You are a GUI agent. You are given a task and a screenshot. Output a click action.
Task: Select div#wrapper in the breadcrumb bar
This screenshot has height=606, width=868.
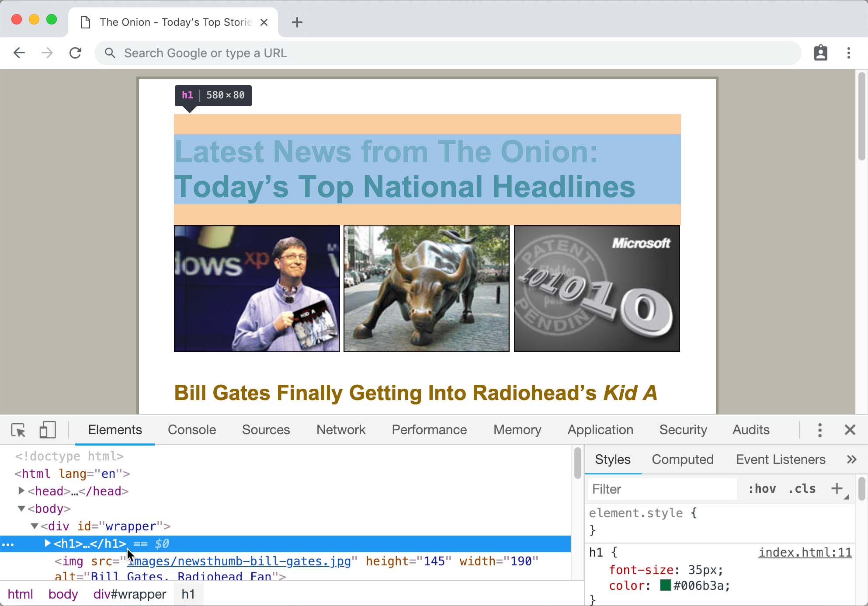tap(129, 594)
